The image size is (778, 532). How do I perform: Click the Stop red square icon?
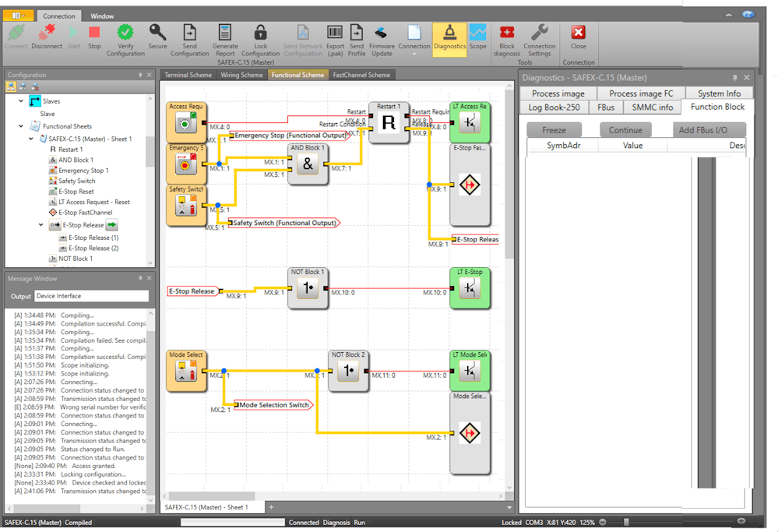click(94, 33)
